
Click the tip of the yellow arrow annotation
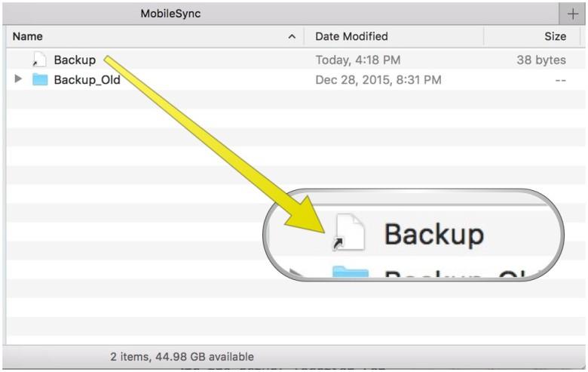[324, 232]
